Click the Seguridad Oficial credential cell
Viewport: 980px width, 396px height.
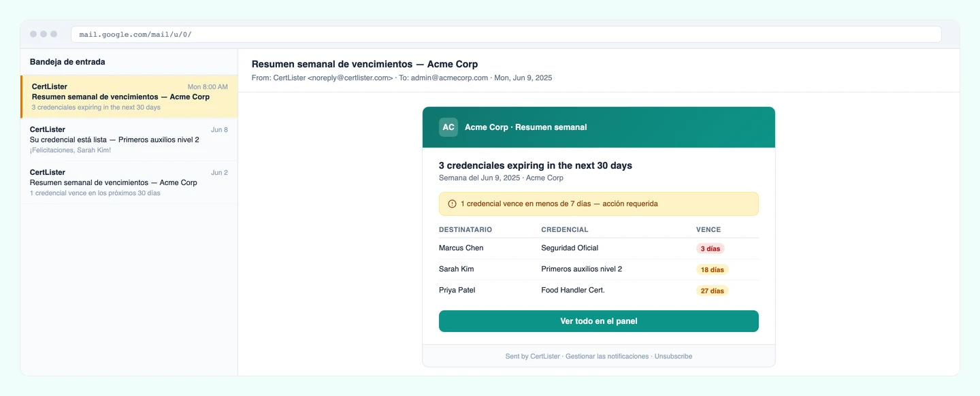(x=570, y=248)
